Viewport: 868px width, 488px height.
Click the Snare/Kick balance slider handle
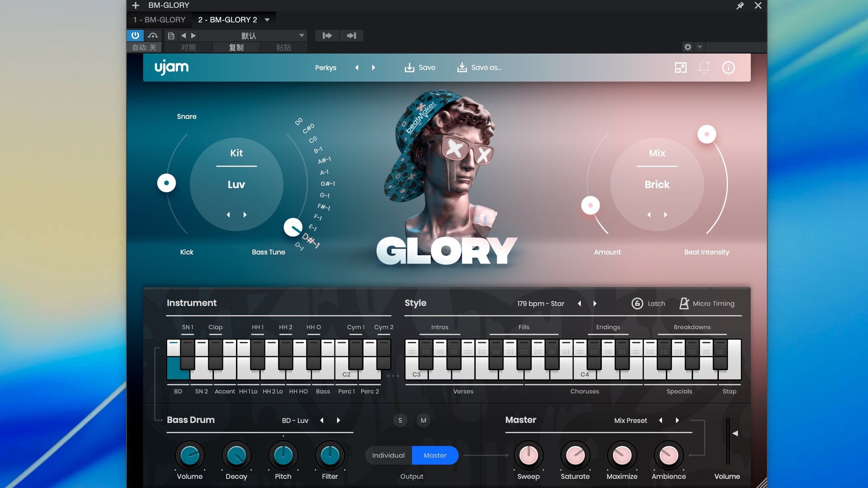pyautogui.click(x=166, y=183)
